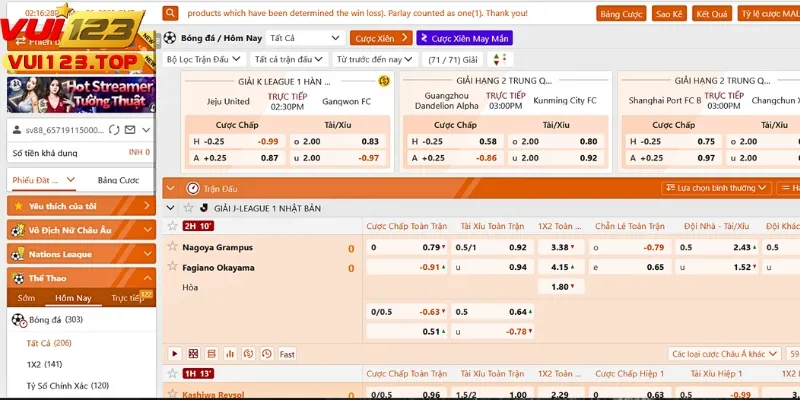Click Fagiano Okayama 1X2 odds 4.15
Screen dimensions: 800x400
561,267
